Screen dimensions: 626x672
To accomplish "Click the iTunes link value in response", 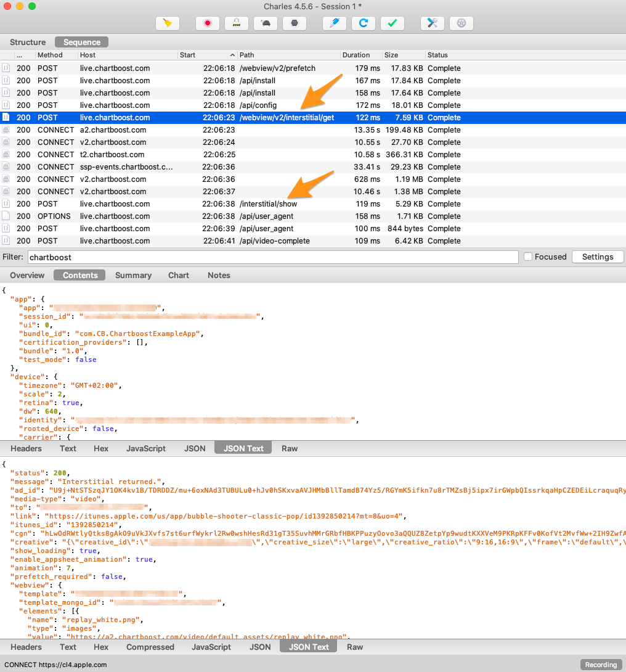I will (x=222, y=517).
